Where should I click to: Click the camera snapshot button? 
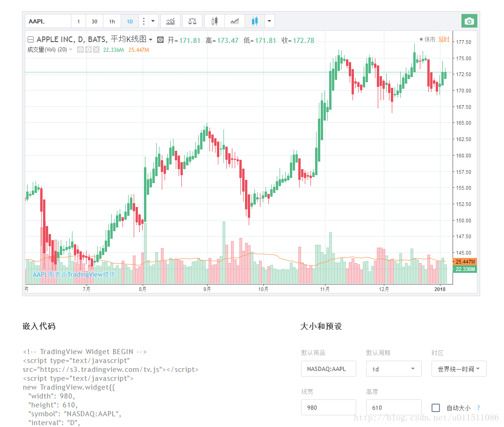469,21
